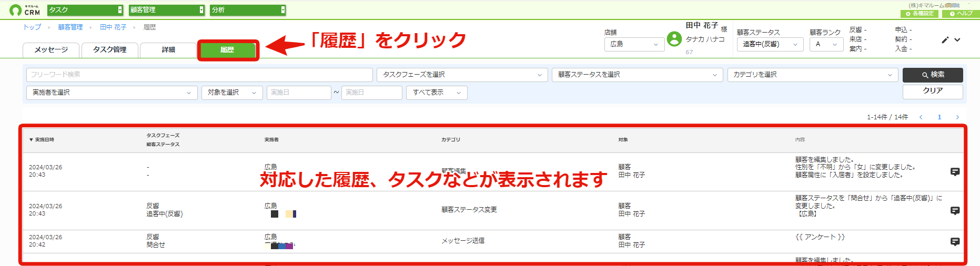Open the 顧客ランク dropdown showing A

click(826, 44)
